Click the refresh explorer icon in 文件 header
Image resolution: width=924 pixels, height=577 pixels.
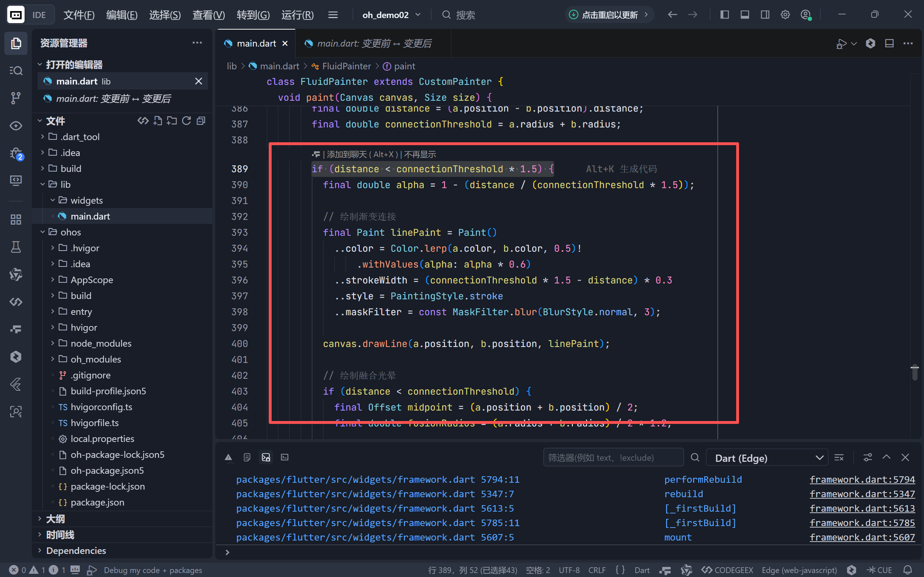coord(186,121)
